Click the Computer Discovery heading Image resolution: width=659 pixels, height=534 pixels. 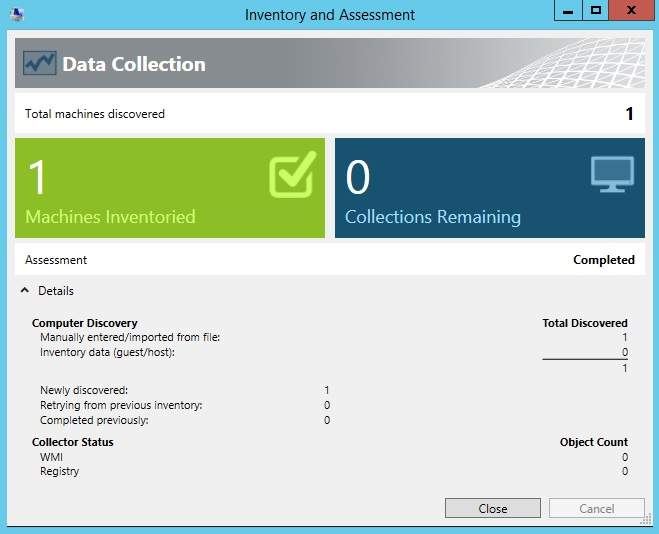(x=85, y=323)
